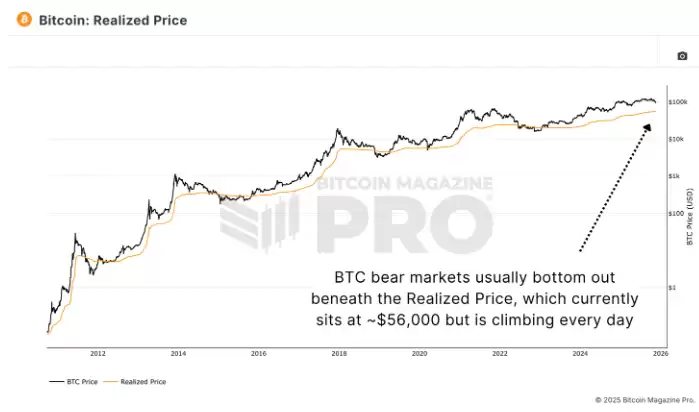Click the 2014 x-axis year label
Screen dimensions: 699x412
point(178,354)
